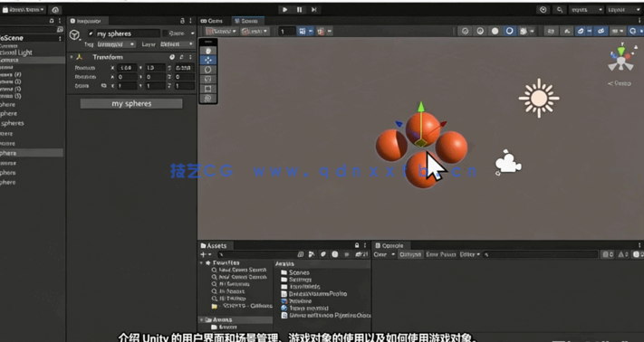Screen dimensions: 644x342
Task: Clear the console with Clear button
Action: click(380, 254)
